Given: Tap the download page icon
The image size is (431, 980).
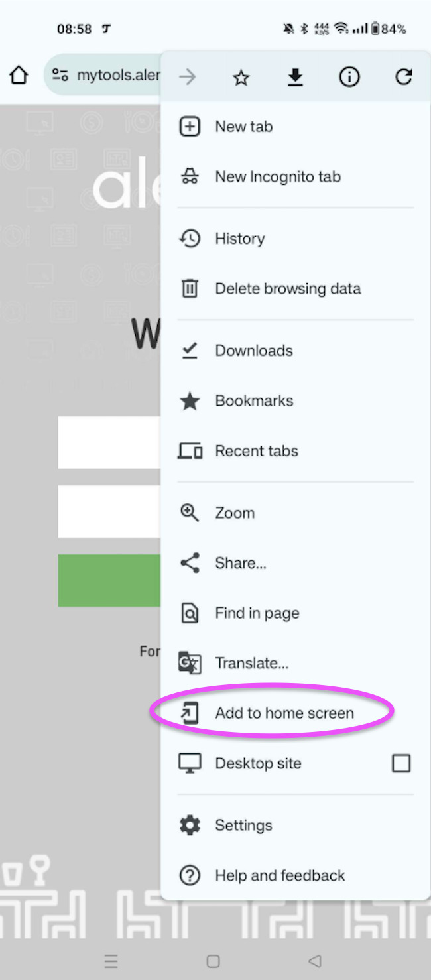Looking at the screenshot, I should point(295,78).
